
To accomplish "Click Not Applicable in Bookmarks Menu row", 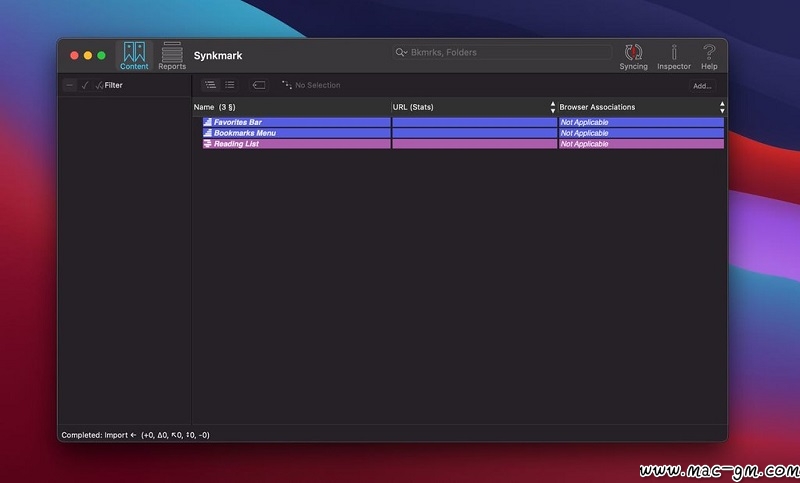I will pos(584,133).
